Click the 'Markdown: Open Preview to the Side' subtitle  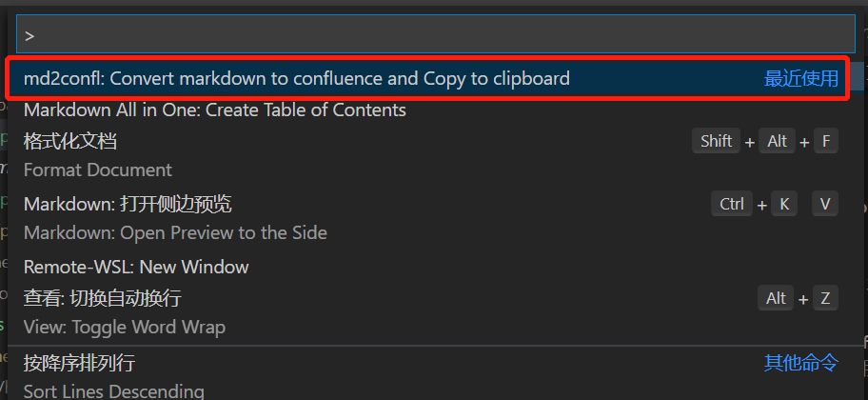point(175,233)
